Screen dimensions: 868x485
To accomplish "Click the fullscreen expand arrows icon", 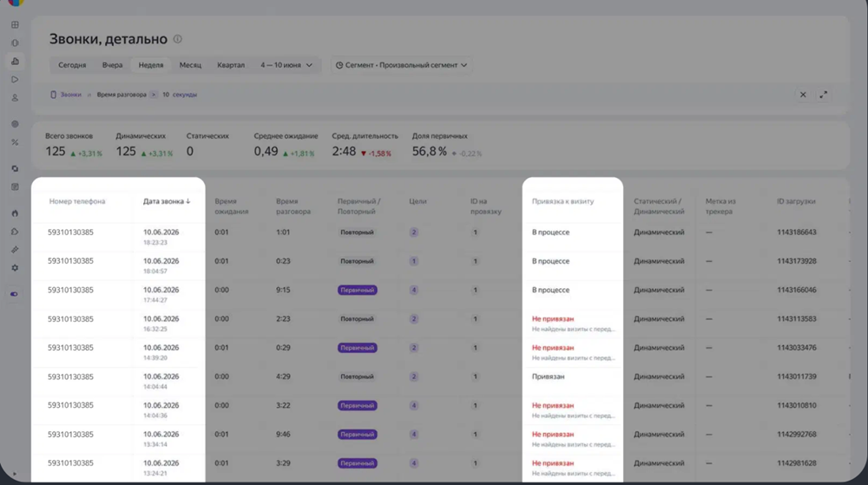I will [823, 95].
